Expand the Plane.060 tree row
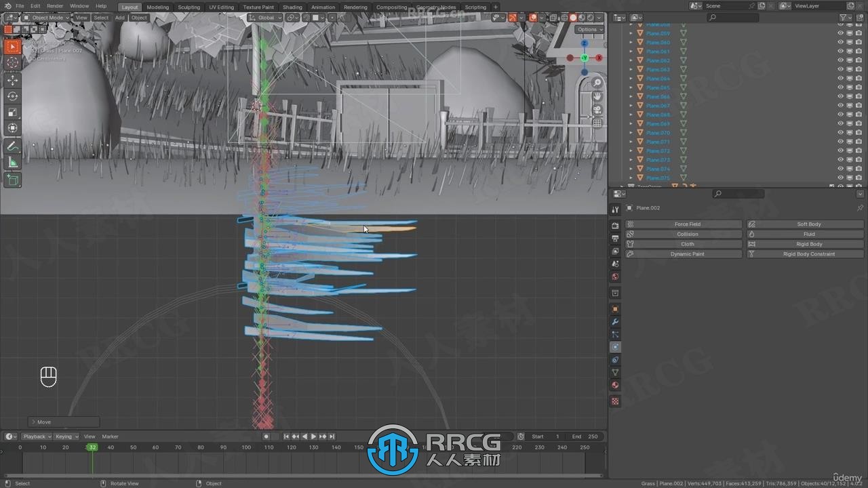 coord(631,42)
